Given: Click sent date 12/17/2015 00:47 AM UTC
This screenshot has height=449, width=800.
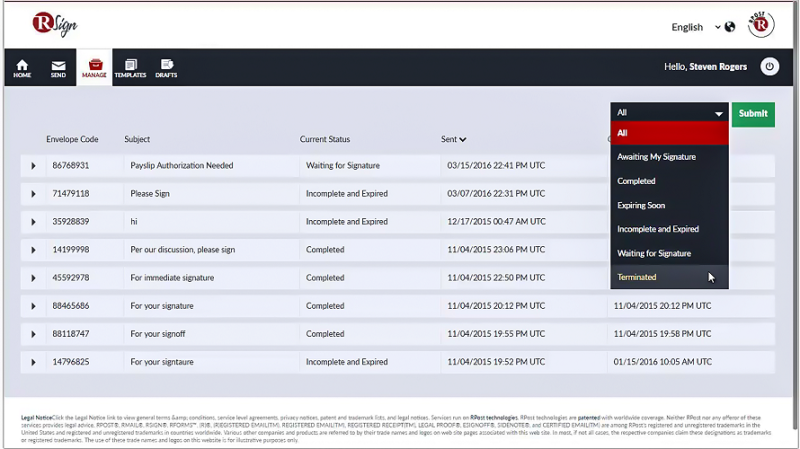Looking at the screenshot, I should tap(496, 221).
